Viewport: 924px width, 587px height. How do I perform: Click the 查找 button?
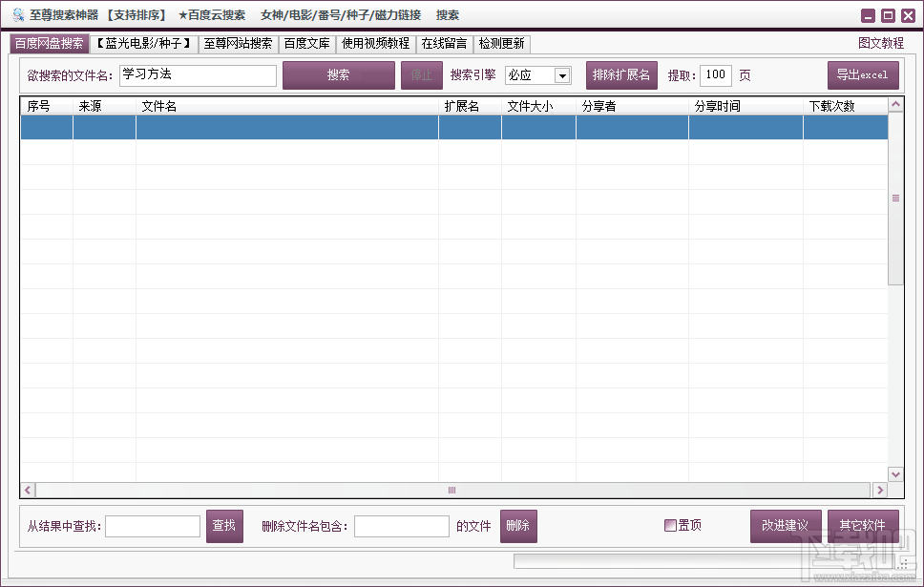[x=224, y=526]
